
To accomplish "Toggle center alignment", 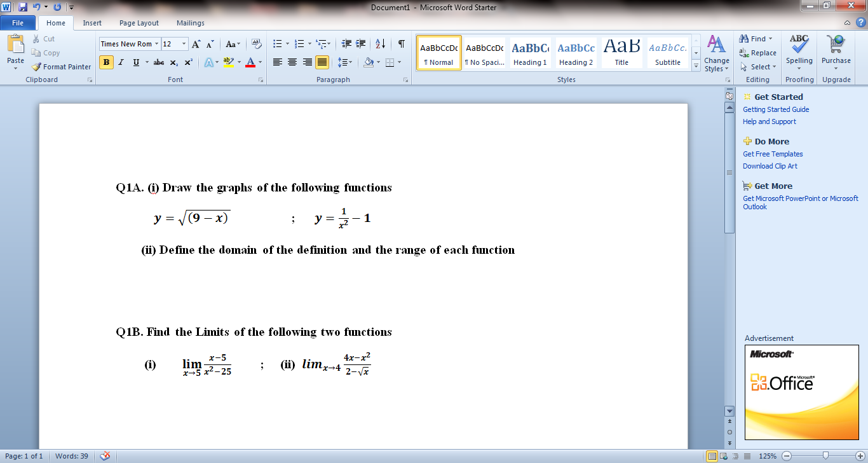I will click(291, 62).
